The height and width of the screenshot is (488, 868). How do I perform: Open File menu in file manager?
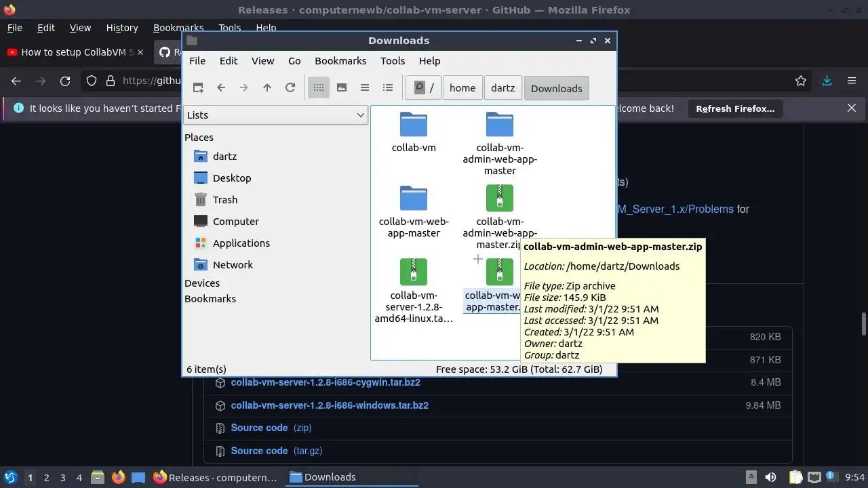197,60
